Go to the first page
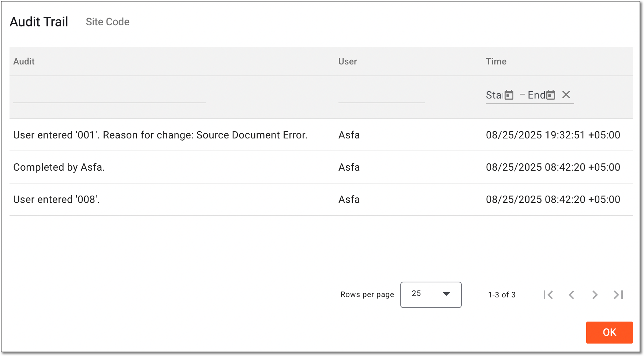The width and height of the screenshot is (644, 356). pyautogui.click(x=548, y=295)
